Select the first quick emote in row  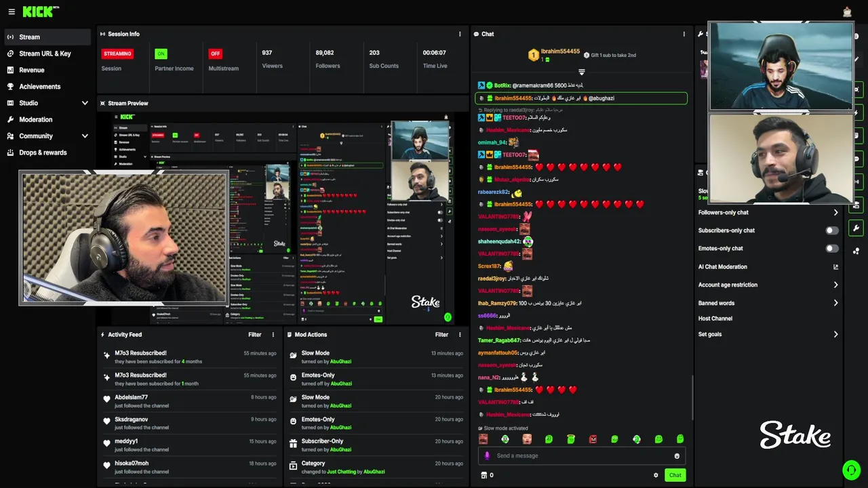[x=483, y=439]
